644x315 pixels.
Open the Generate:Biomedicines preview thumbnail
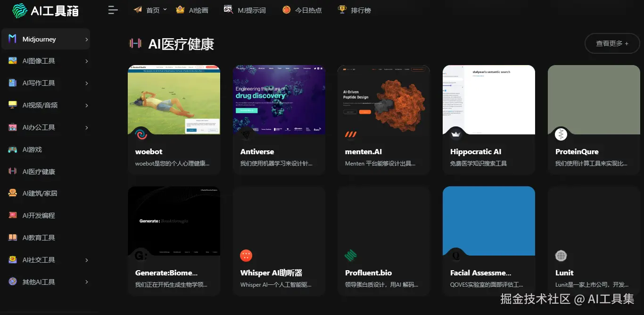point(174,221)
